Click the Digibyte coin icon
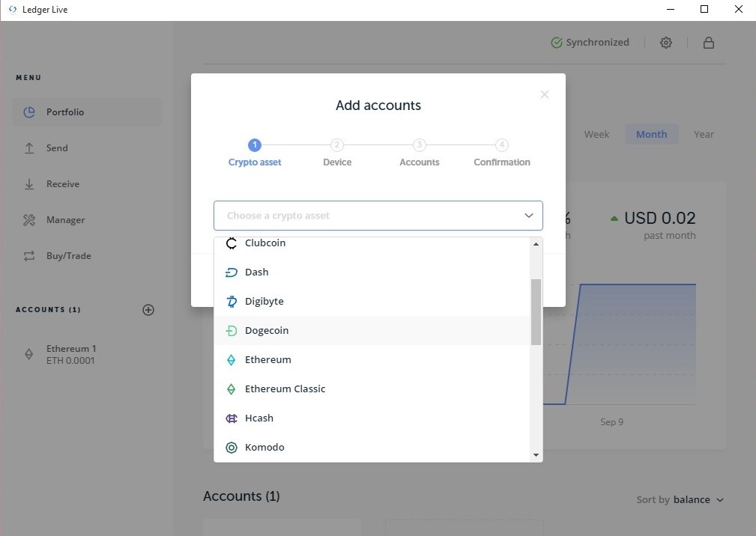756x536 pixels. point(232,302)
